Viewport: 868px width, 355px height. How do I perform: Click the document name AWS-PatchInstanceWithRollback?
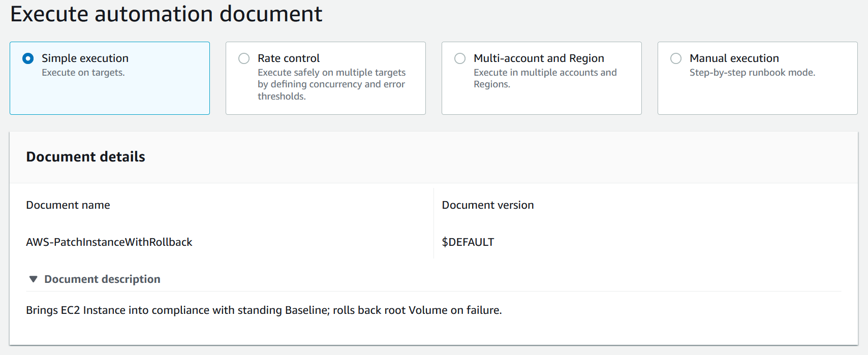click(109, 242)
